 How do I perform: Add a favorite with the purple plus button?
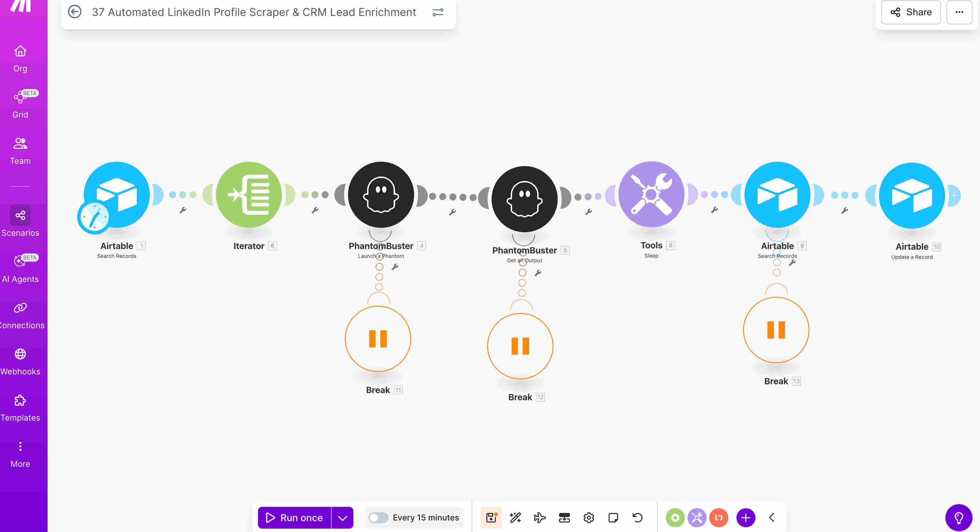(746, 517)
